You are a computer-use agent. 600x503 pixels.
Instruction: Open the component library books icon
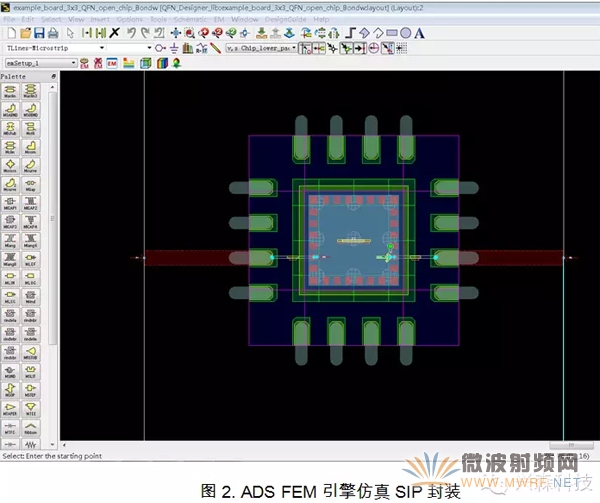pyautogui.click(x=188, y=48)
